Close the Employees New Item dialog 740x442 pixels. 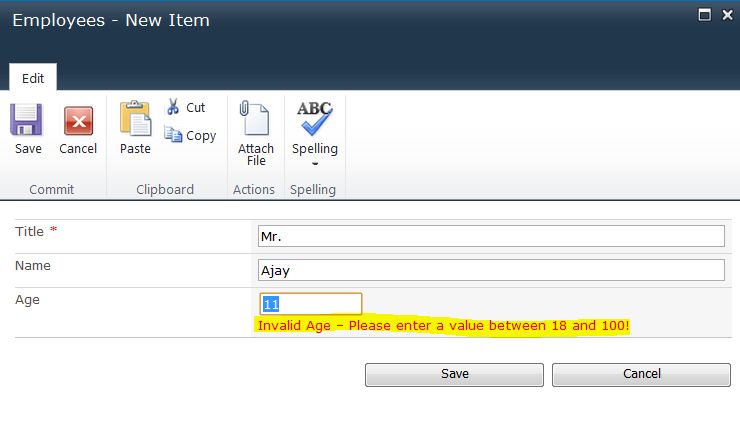point(726,15)
